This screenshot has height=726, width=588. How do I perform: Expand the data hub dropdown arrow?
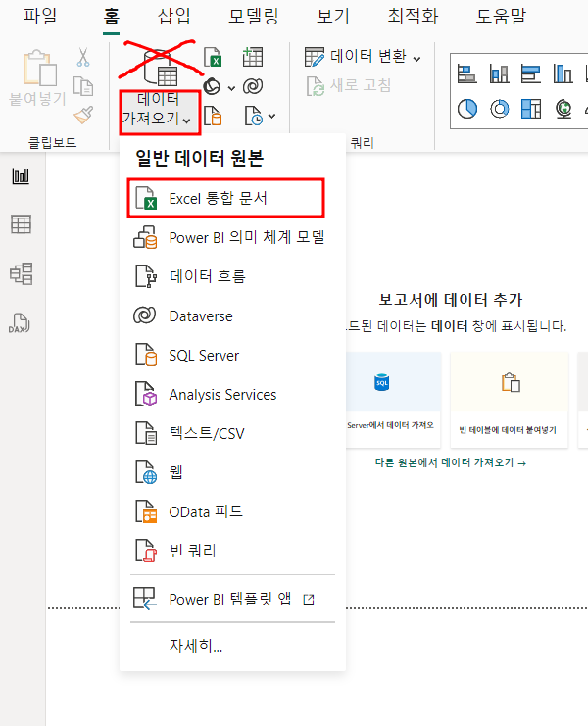tap(231, 88)
